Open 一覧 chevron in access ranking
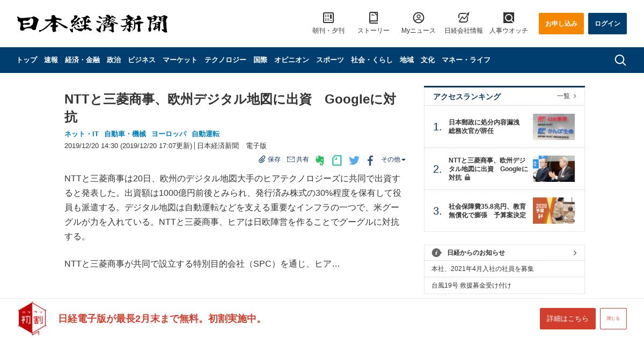This screenshot has height=338, width=644. 575,96
